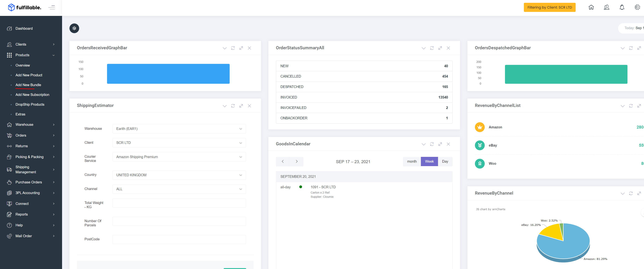The height and width of the screenshot is (269, 644).
Task: Open Add New Subscription link
Action: pyautogui.click(x=32, y=95)
